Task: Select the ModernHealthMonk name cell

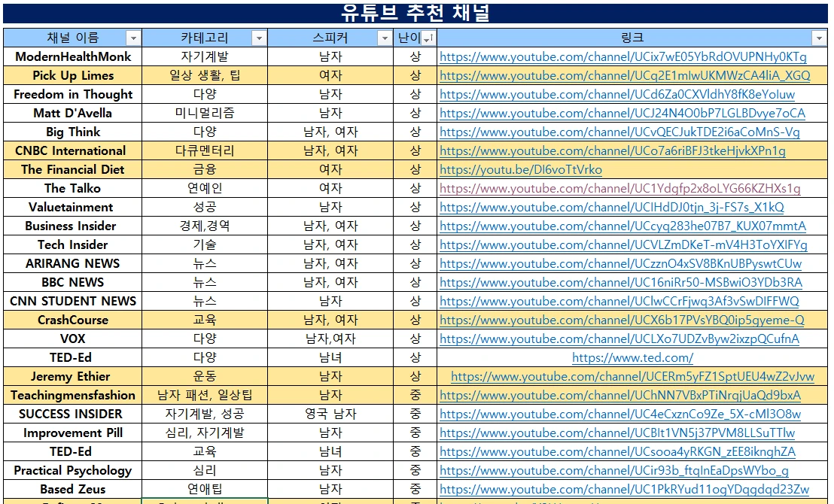Action: [73, 57]
